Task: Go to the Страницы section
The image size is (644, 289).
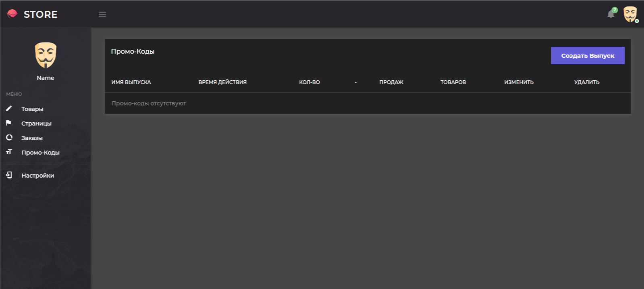Action: 36,124
